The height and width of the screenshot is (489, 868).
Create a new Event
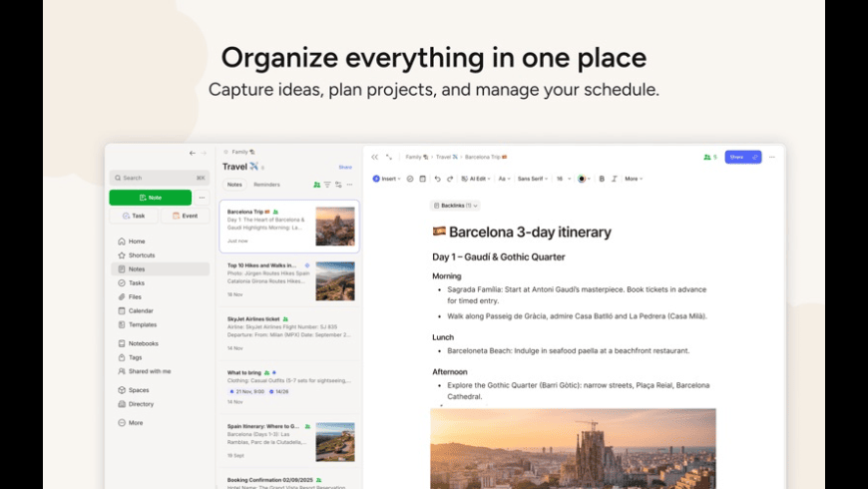[185, 216]
